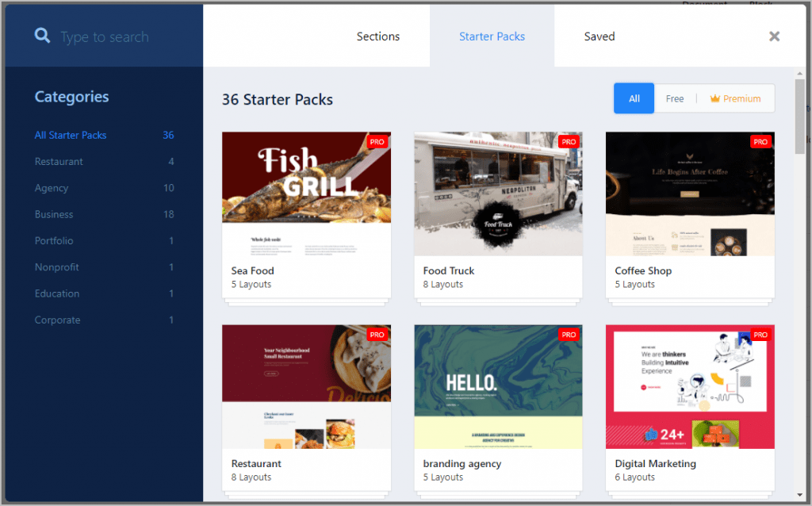Open the branding agency pack thumbnail
Image resolution: width=812 pixels, height=506 pixels.
click(498, 386)
